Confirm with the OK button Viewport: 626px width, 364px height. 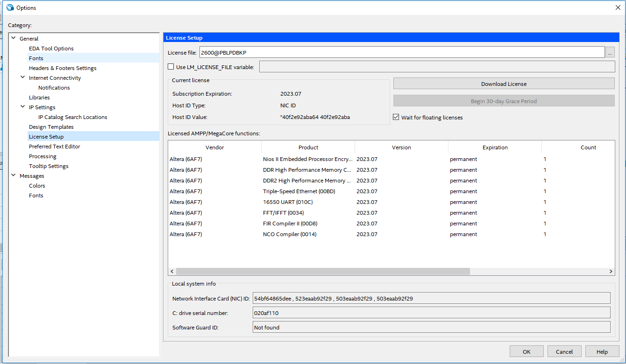click(526, 351)
